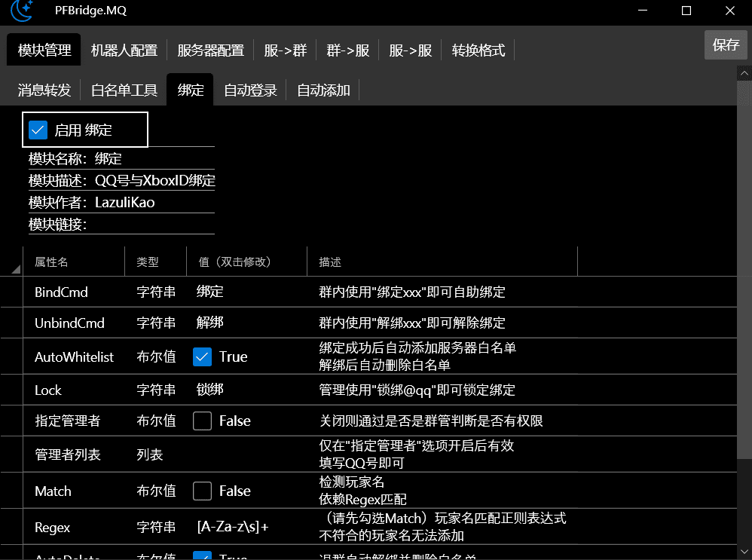Image resolution: width=752 pixels, height=560 pixels.
Task: Select the BindCmd value cell 绑定
Action: 247,292
